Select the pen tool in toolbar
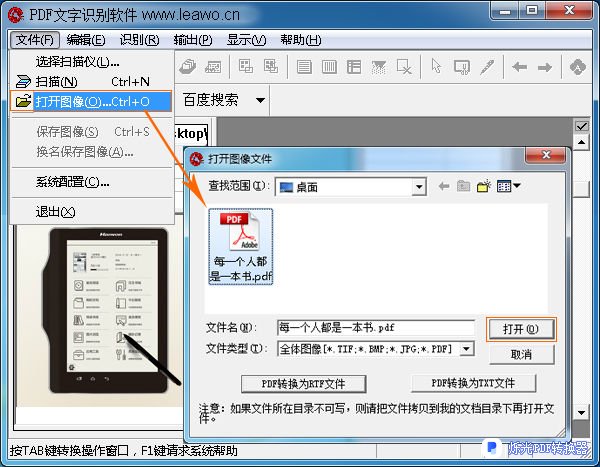 click(487, 67)
